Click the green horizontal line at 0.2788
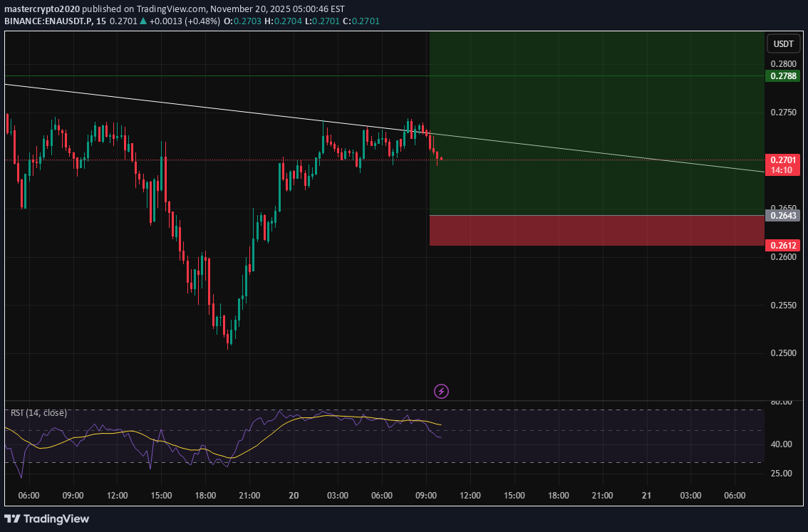Image resolution: width=808 pixels, height=532 pixels. click(x=214, y=75)
